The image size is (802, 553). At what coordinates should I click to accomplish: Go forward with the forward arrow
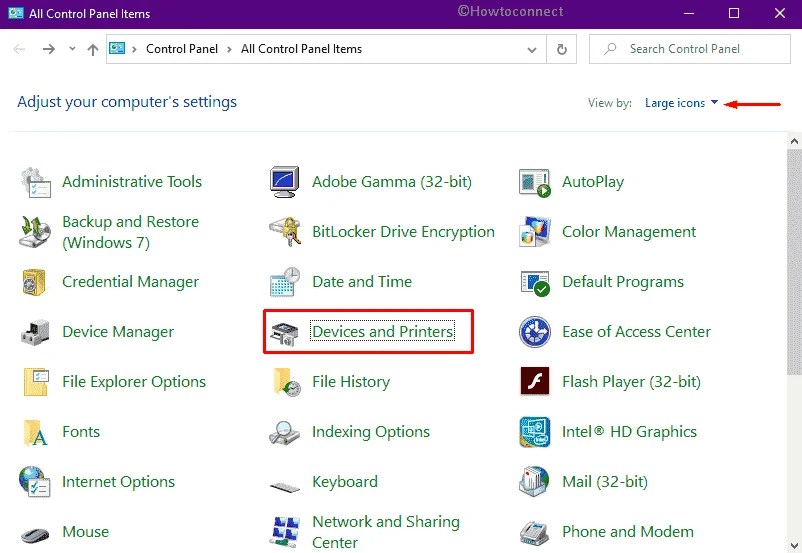49,49
